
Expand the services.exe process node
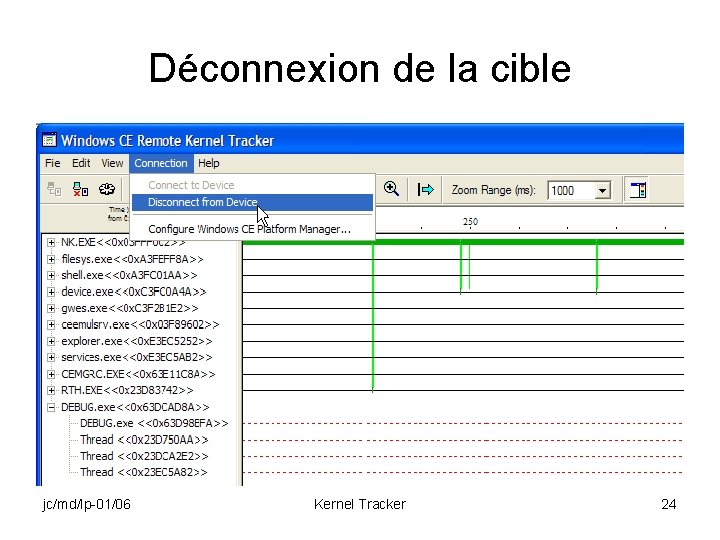tap(51, 357)
